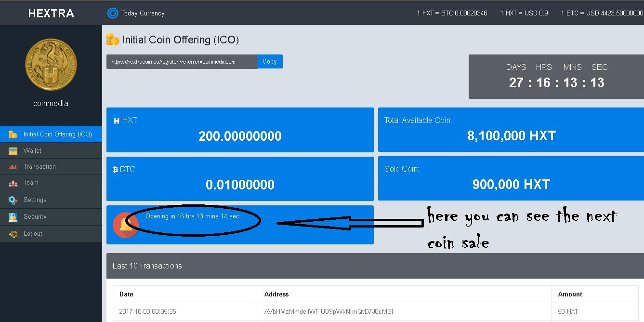This screenshot has width=644, height=322.
Task: Click the coins icon beside ICO heading
Action: pyautogui.click(x=113, y=40)
